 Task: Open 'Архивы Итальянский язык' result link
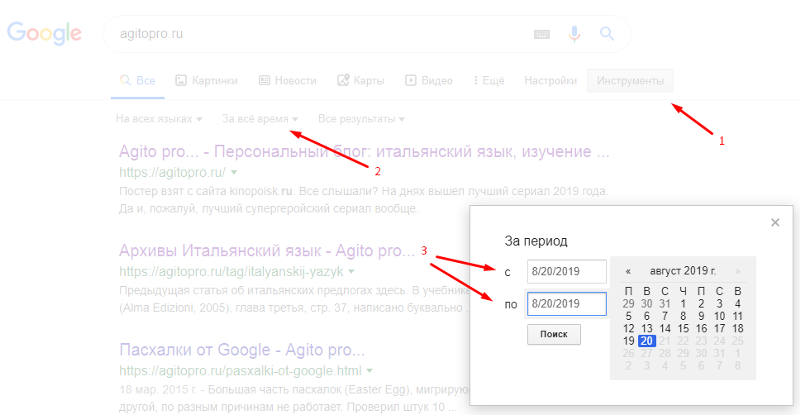pos(267,251)
